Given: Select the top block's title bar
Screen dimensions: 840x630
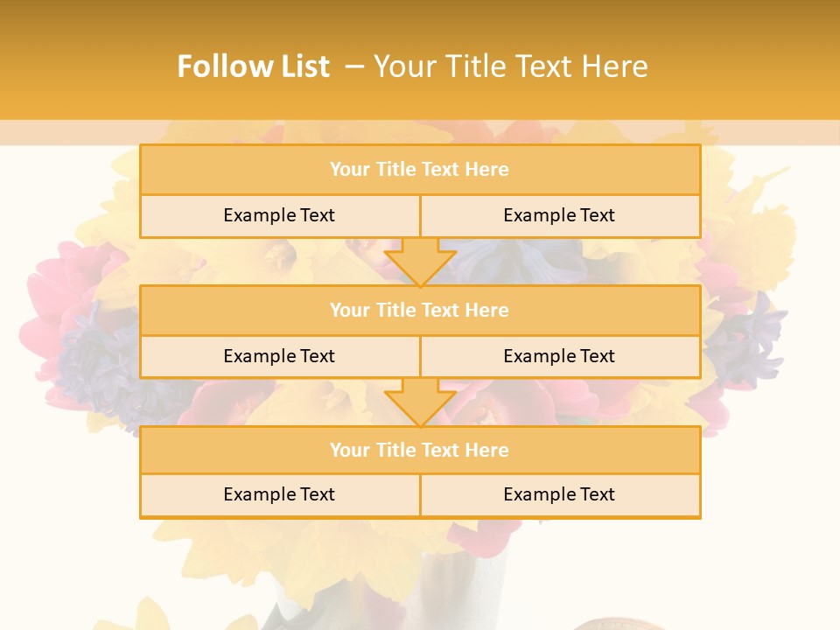Looking at the screenshot, I should pos(420,170).
